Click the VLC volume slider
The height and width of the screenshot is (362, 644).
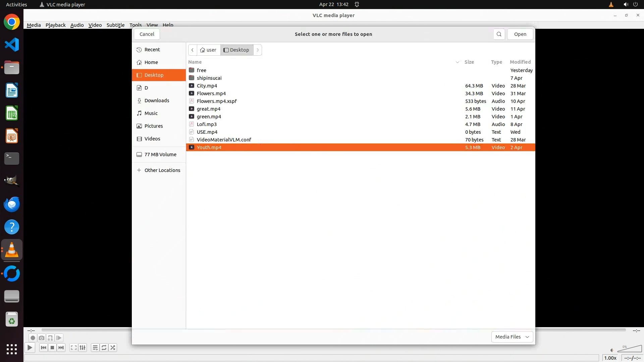coord(630,349)
